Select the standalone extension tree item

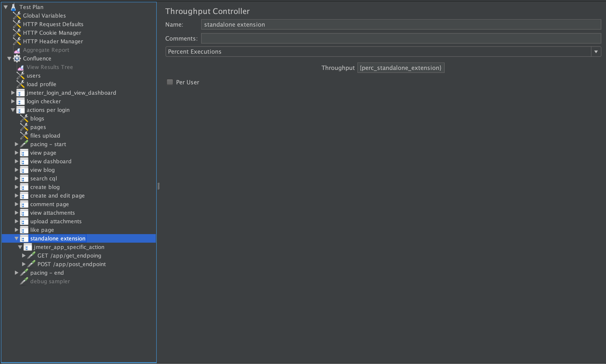pyautogui.click(x=58, y=238)
